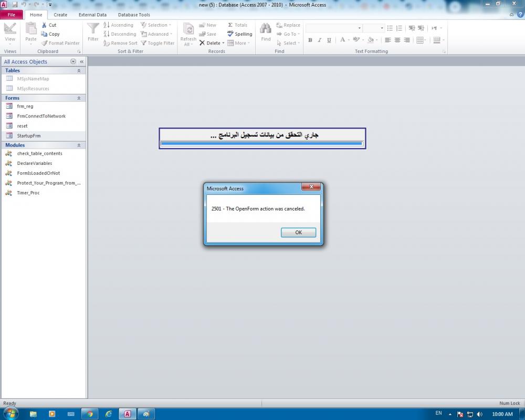Image resolution: width=525 pixels, height=420 pixels.
Task: Click the Save icon in Quick Access Toolbar
Action: point(15,4)
